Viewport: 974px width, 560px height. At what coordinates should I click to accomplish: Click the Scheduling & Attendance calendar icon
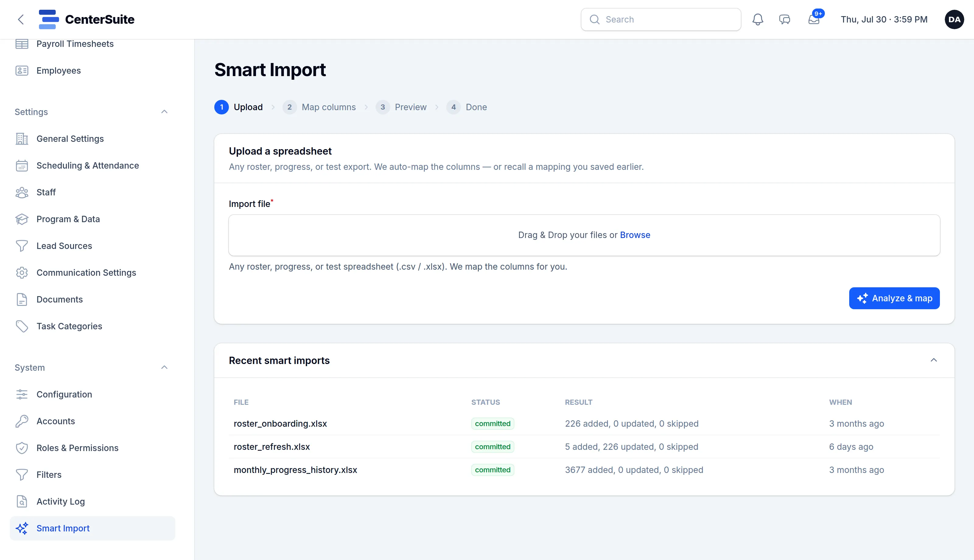click(x=22, y=166)
